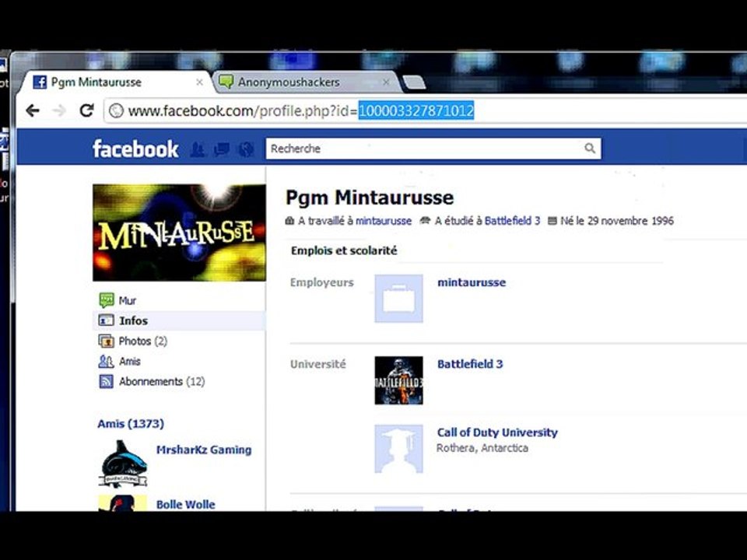Open a new browser tab
The height and width of the screenshot is (560, 747).
coord(415,83)
